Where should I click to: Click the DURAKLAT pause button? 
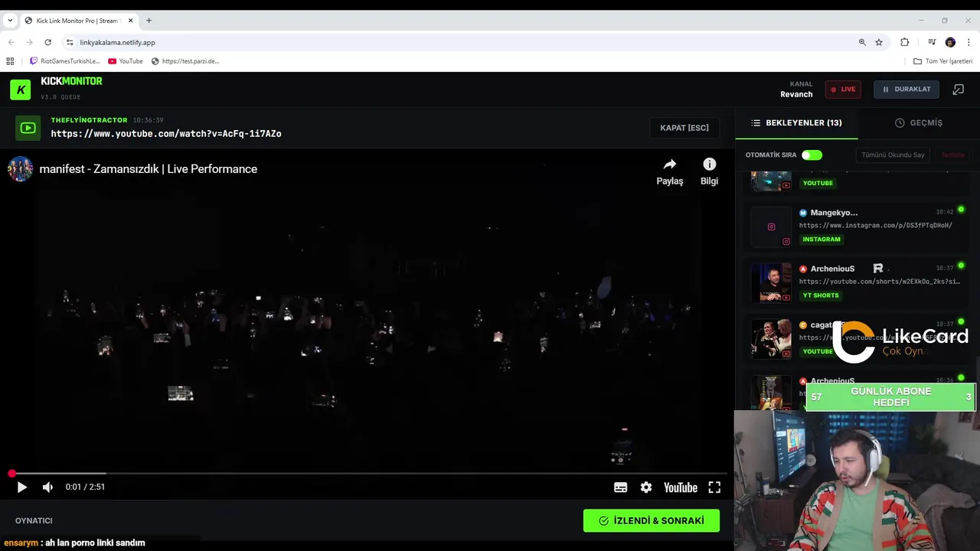tap(906, 90)
